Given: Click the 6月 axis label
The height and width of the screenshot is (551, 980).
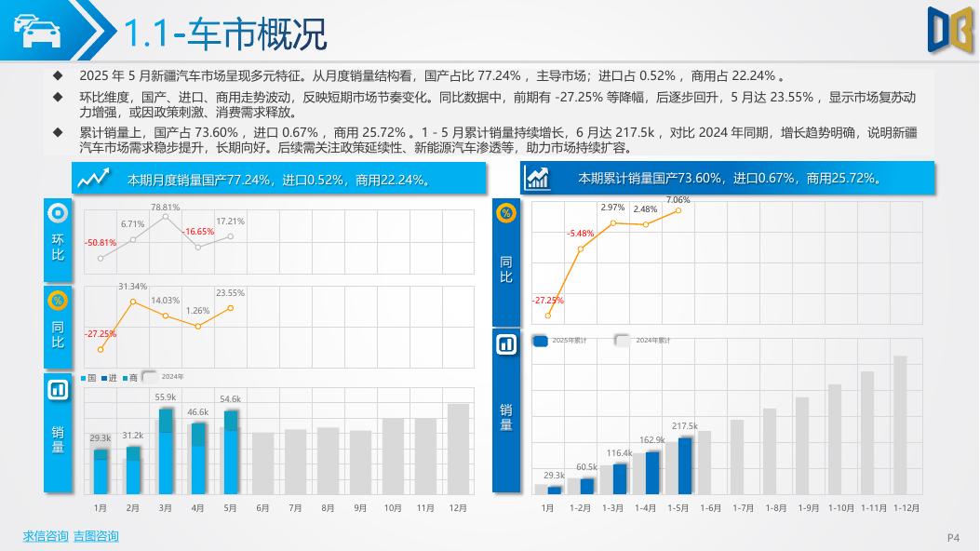Looking at the screenshot, I should coord(262,508).
